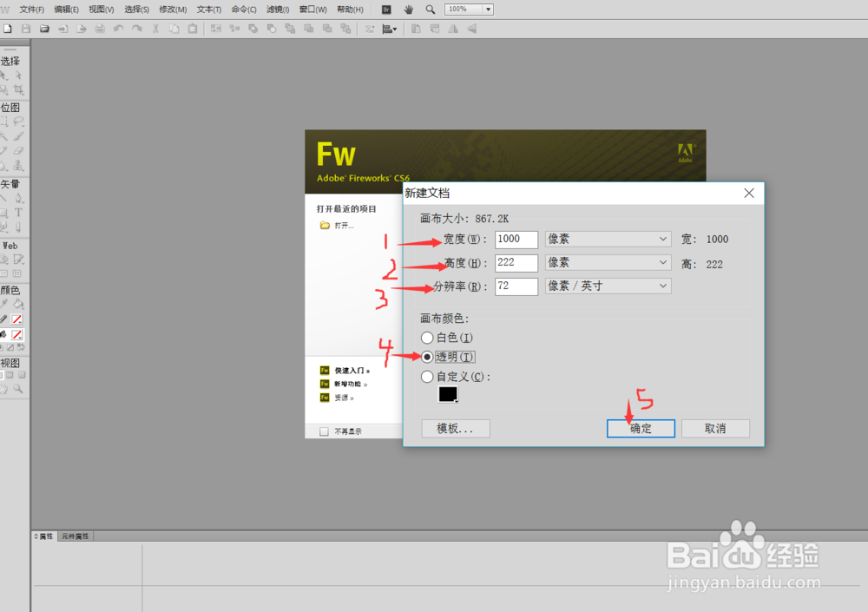The width and height of the screenshot is (868, 612).
Task: Open a file with folder icon
Action: pyautogui.click(x=44, y=29)
